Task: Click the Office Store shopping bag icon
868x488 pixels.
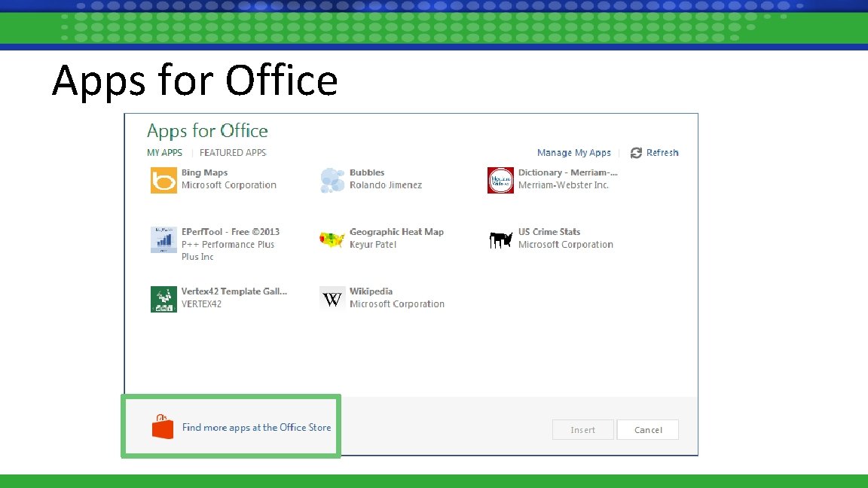Action: point(163,426)
